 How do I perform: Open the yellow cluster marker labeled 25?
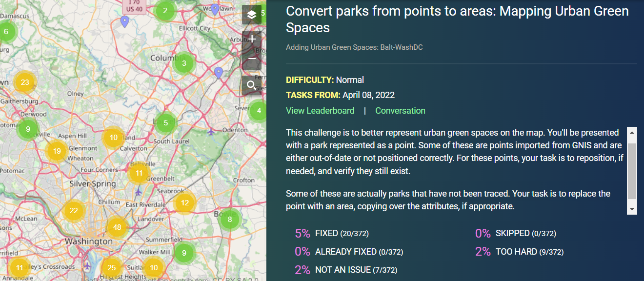coord(112,267)
